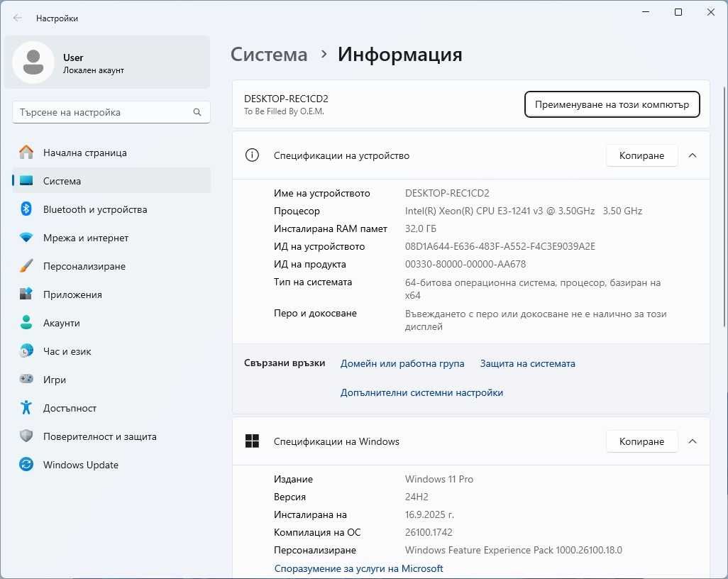
Task: Click the install date 16.9.2025 г.
Action: [x=429, y=514]
